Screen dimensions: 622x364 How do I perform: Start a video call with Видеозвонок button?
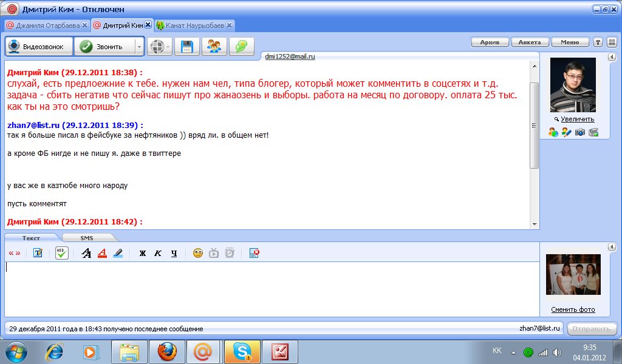(x=39, y=47)
